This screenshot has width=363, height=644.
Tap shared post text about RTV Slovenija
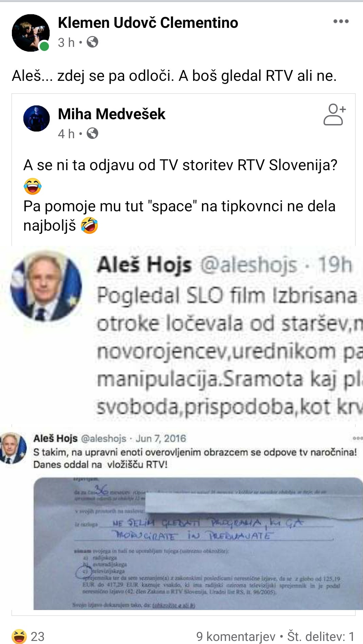180,195
